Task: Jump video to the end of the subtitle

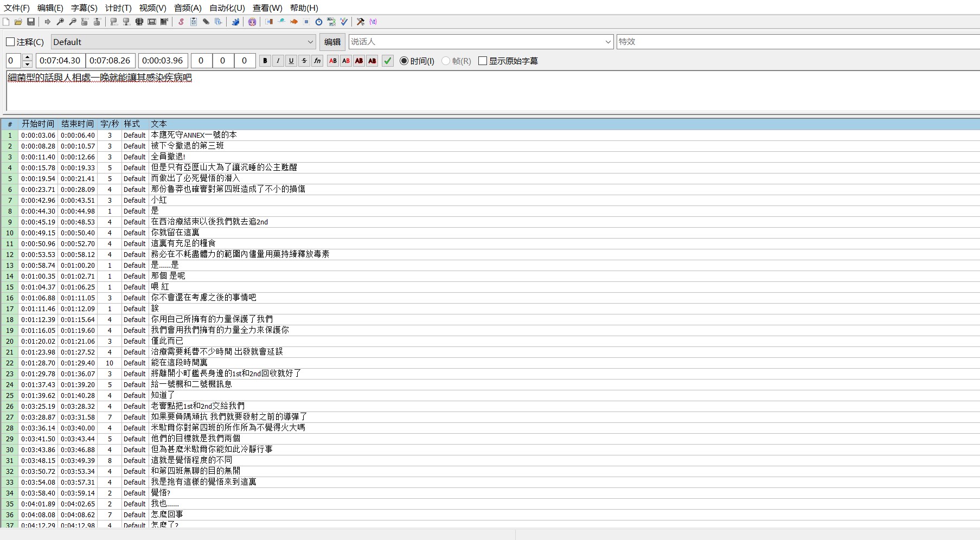Action: [x=97, y=22]
